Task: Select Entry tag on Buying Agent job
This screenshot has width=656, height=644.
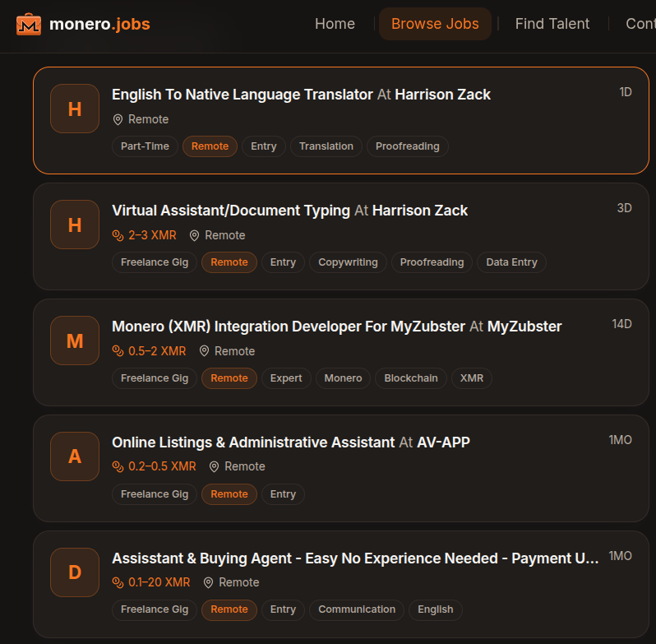Action: click(x=283, y=609)
